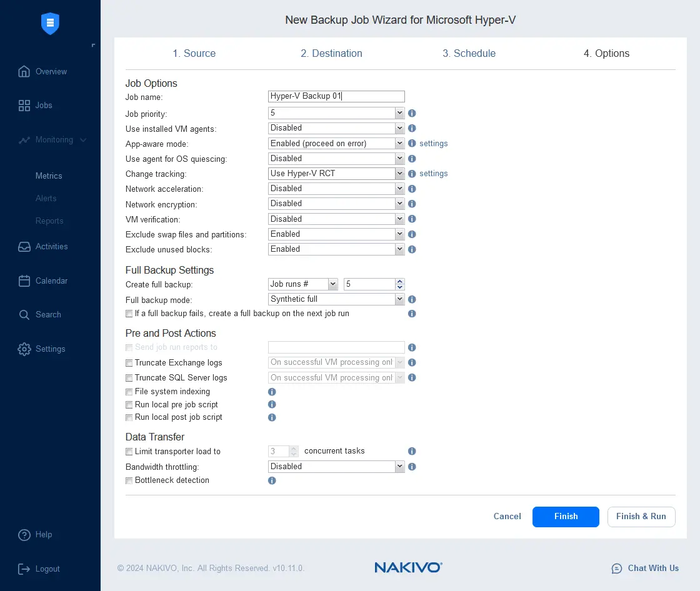Click the Calendar icon in sidebar
700x591 pixels.
tap(24, 281)
